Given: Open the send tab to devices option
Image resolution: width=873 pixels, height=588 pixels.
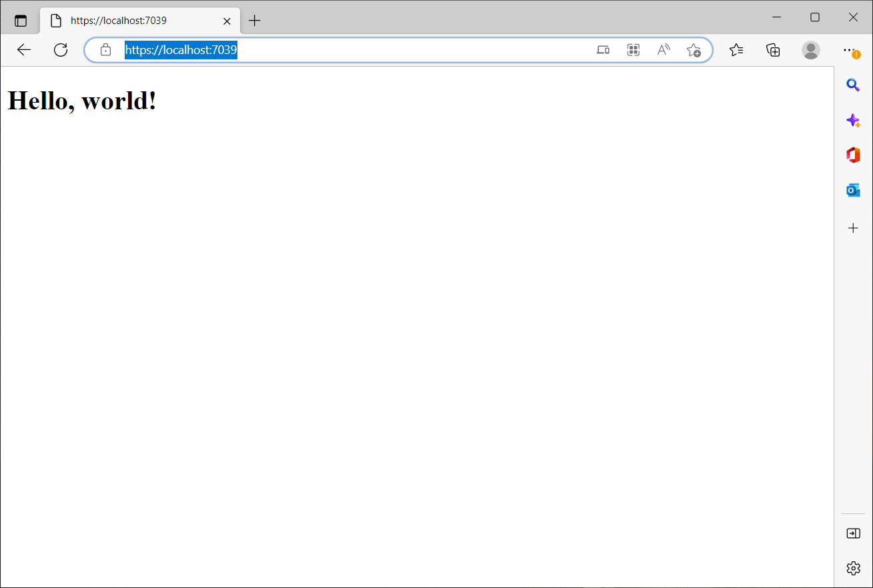Looking at the screenshot, I should (603, 50).
